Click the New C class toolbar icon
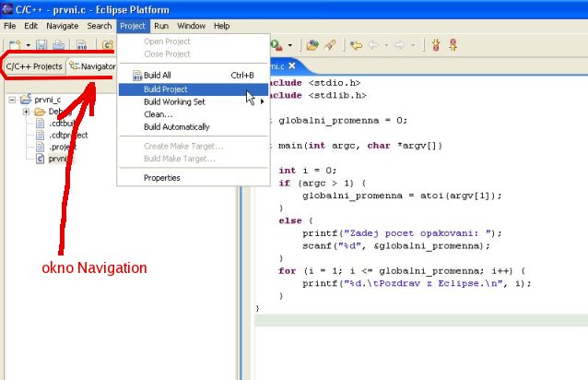 (108, 45)
